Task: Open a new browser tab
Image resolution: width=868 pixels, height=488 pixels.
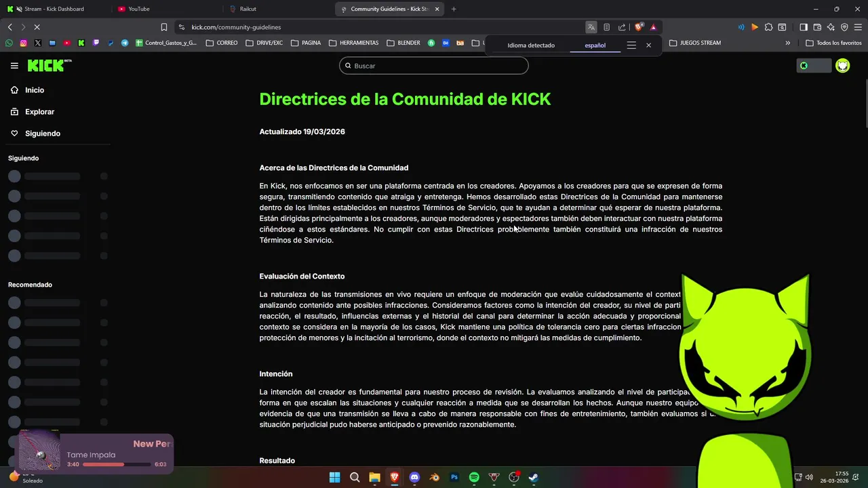Action: (x=454, y=9)
